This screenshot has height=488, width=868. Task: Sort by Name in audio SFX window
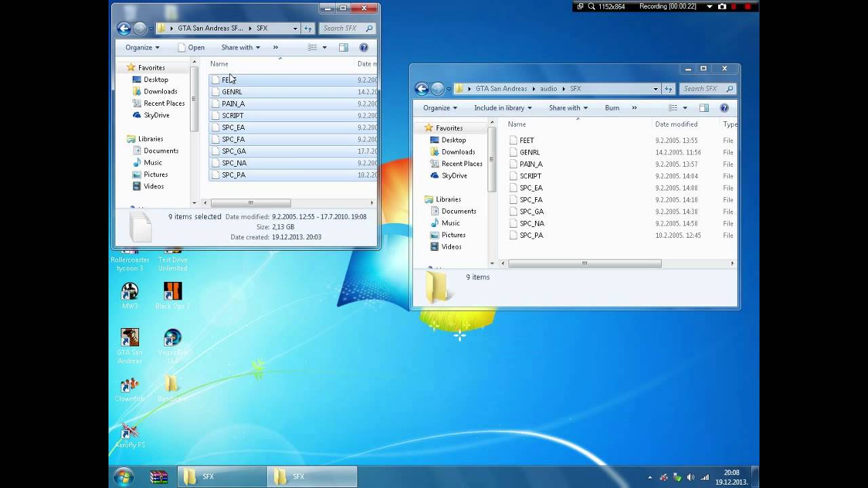click(517, 124)
